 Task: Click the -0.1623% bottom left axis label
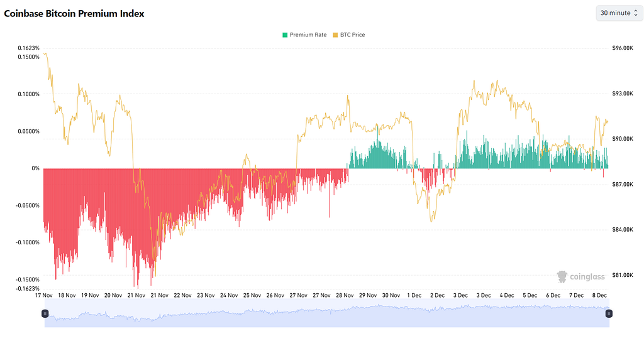point(28,288)
